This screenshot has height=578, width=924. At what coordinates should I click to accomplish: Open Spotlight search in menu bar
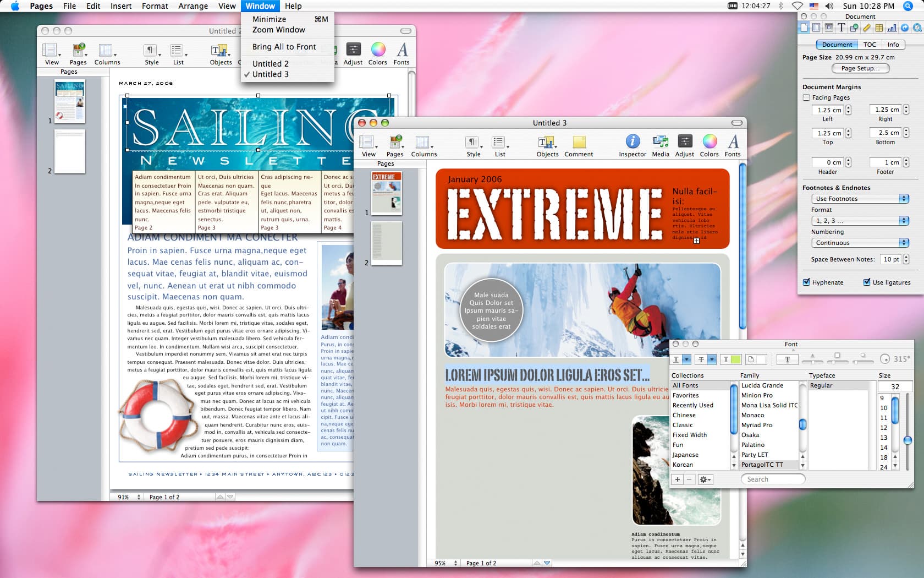(908, 6)
